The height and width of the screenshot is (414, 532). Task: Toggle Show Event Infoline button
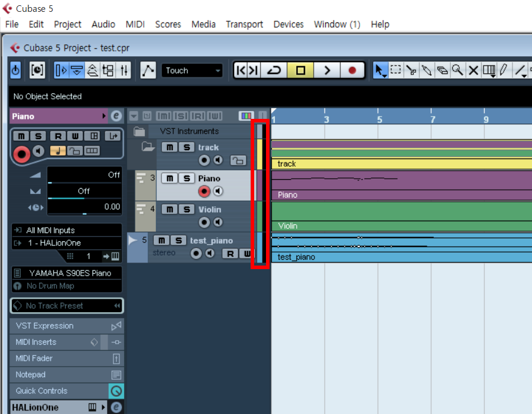77,70
